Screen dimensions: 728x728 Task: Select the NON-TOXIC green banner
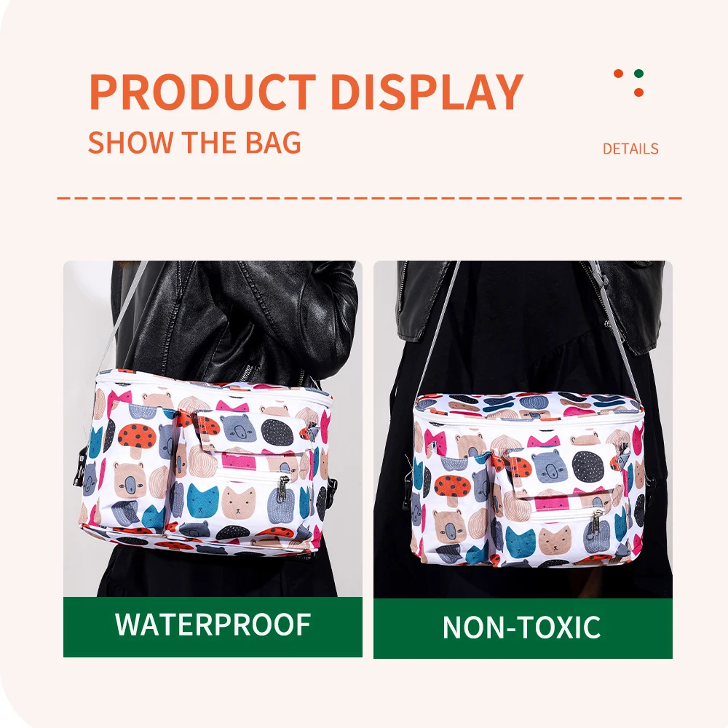pyautogui.click(x=523, y=628)
